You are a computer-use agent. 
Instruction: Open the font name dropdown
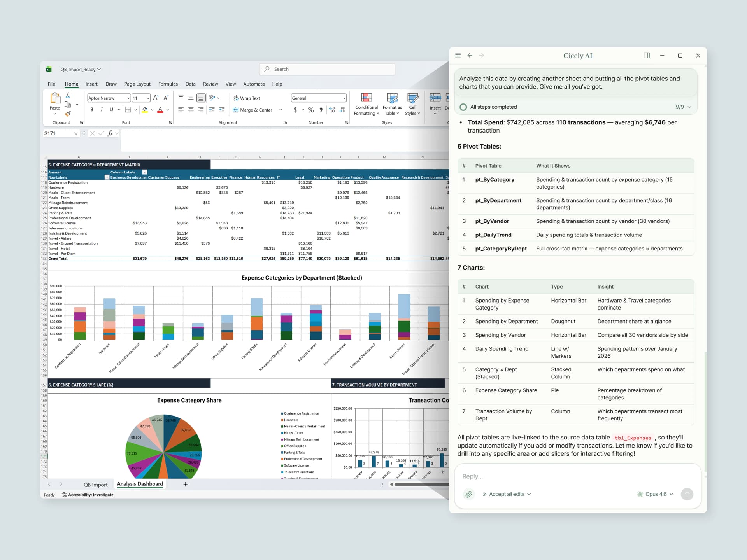tap(129, 98)
